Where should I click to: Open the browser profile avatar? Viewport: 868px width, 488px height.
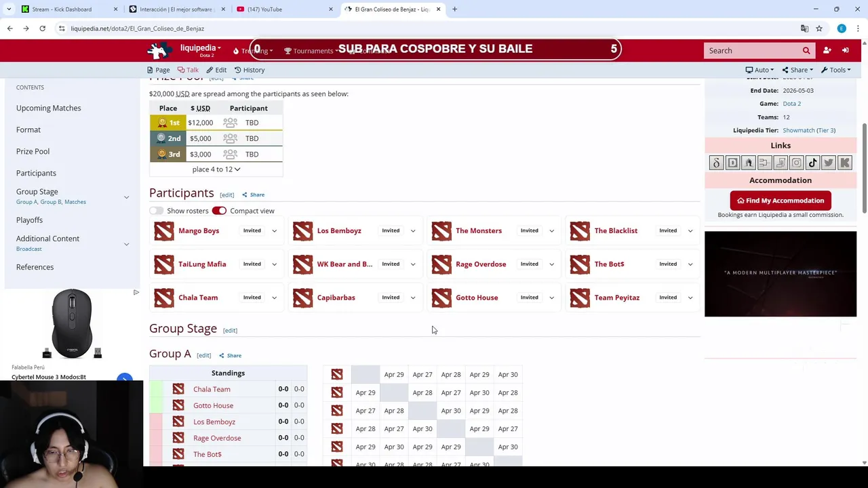[x=842, y=28]
